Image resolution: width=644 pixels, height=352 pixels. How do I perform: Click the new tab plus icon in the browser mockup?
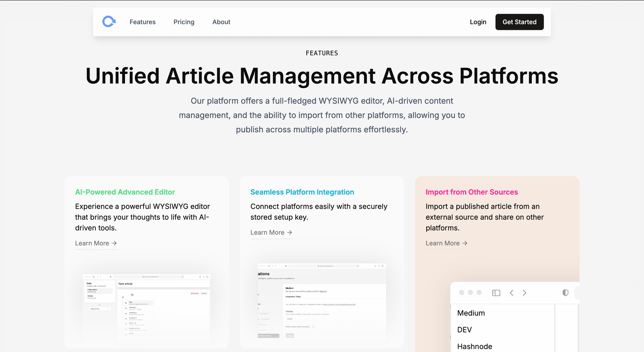[x=204, y=277]
